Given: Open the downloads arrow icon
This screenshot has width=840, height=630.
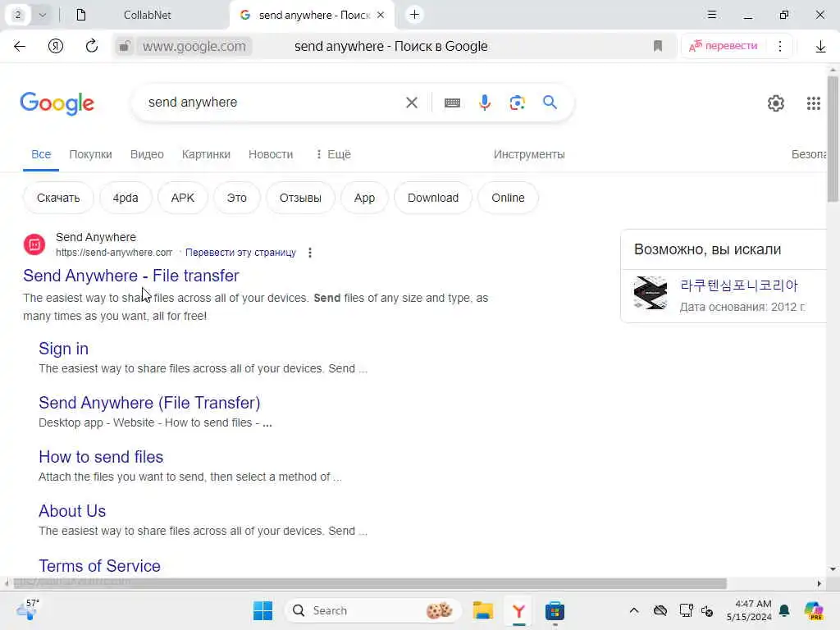Looking at the screenshot, I should point(820,47).
